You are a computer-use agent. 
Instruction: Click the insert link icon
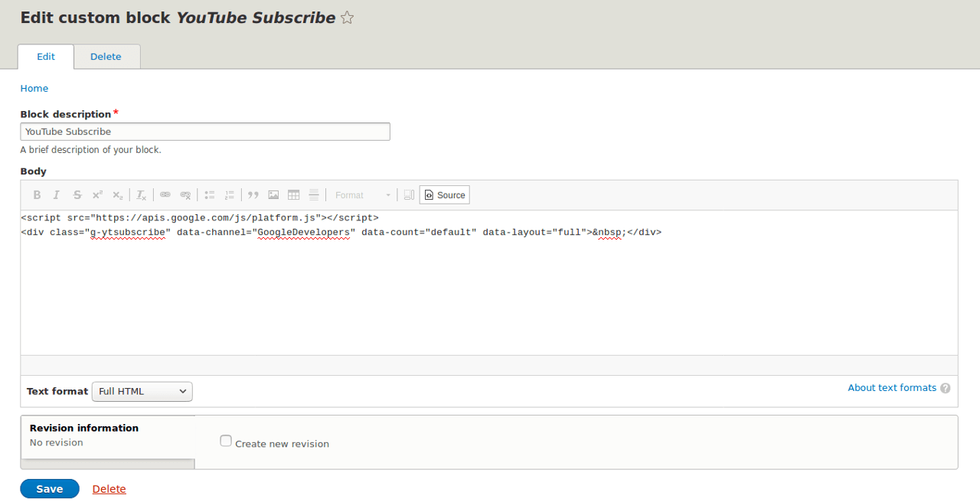(x=165, y=195)
